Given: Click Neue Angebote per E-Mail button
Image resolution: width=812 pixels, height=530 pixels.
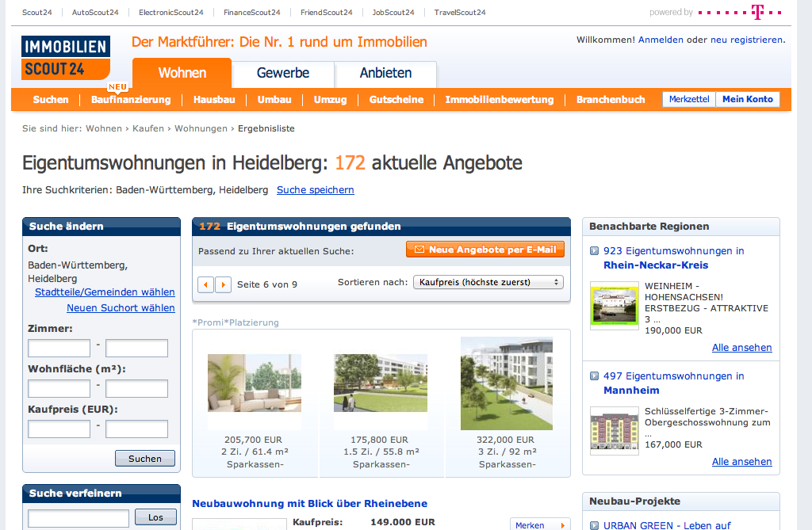Looking at the screenshot, I should point(485,250).
